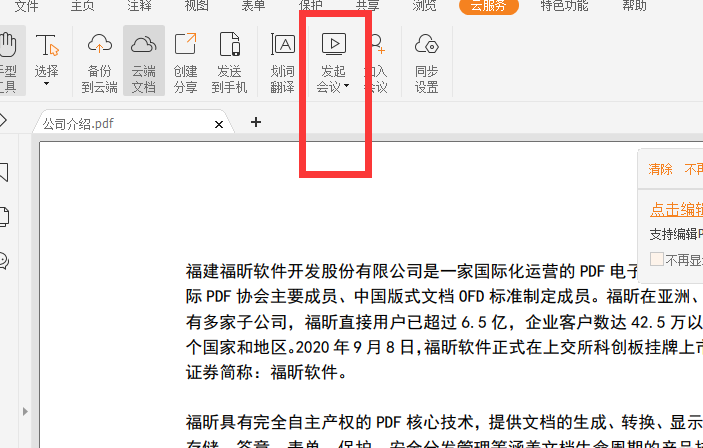Switch to the 保护 tab
This screenshot has width=703, height=448.
point(310,5)
